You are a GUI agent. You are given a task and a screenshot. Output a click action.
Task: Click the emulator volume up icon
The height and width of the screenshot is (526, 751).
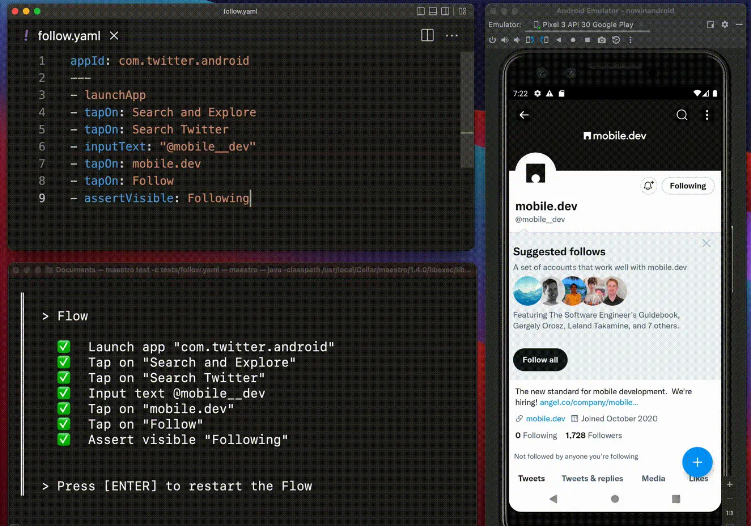(504, 40)
